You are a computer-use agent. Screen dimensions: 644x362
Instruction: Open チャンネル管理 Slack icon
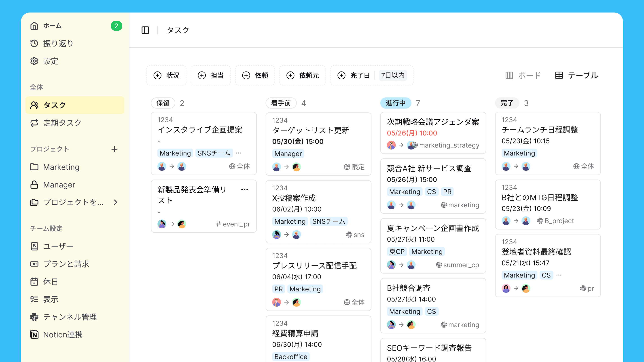click(x=34, y=317)
